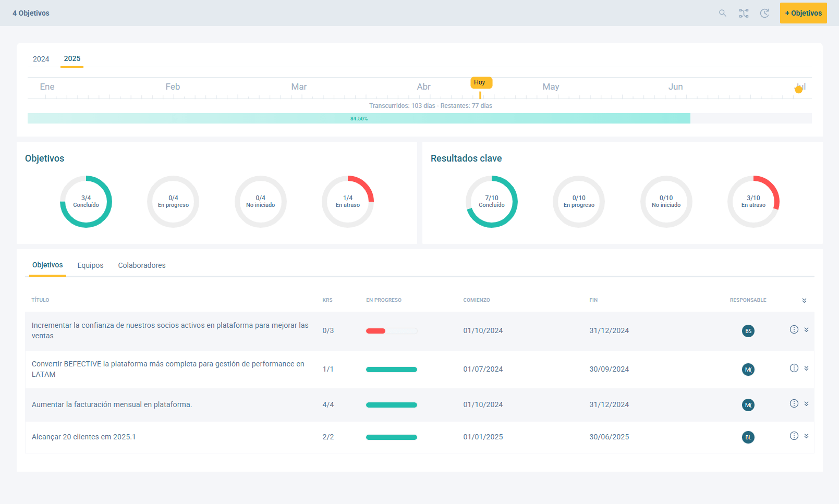Click the Hoy marker on the timeline

[x=480, y=82]
